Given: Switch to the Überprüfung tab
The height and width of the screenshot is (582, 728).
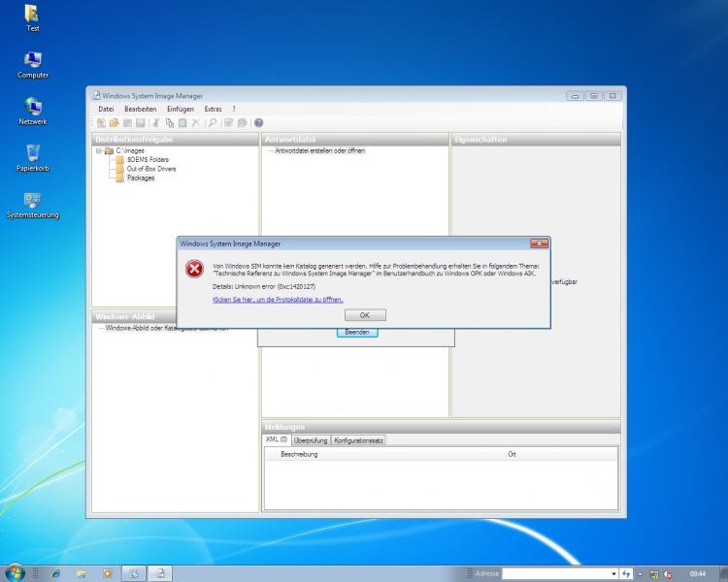Looking at the screenshot, I should [311, 440].
